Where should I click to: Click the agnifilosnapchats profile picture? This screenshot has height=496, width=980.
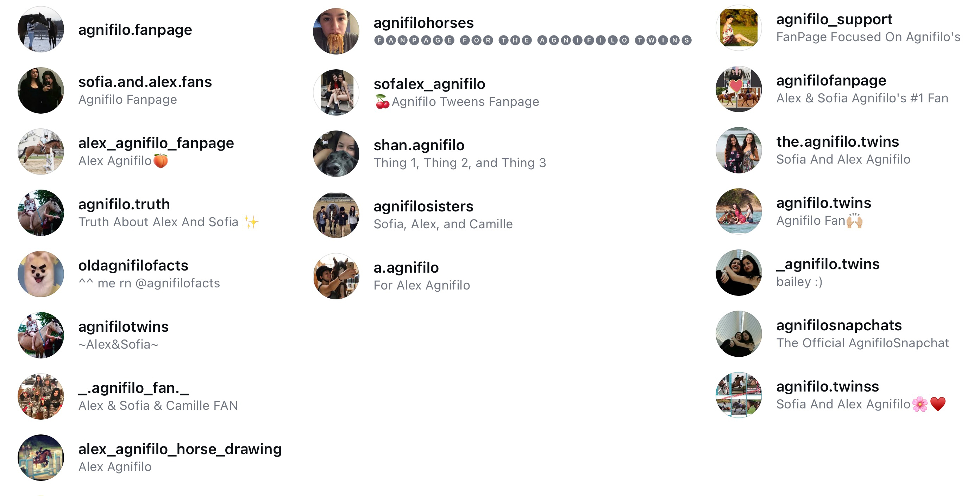pos(739,334)
